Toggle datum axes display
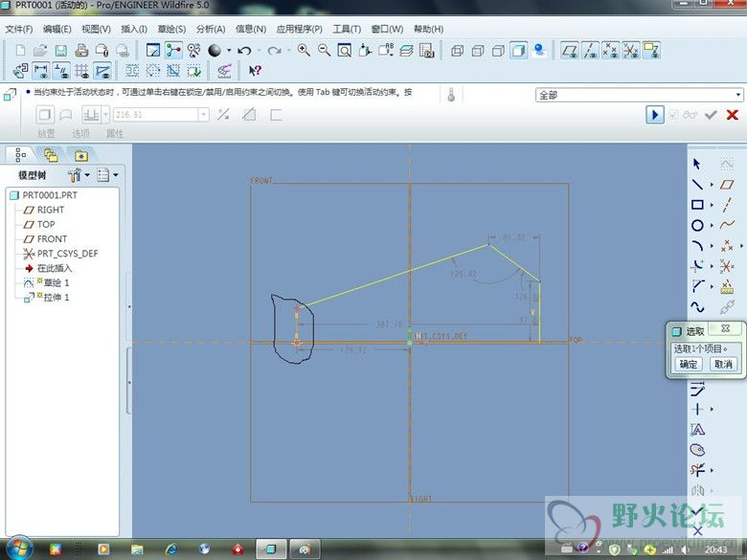747x560 pixels. click(590, 51)
